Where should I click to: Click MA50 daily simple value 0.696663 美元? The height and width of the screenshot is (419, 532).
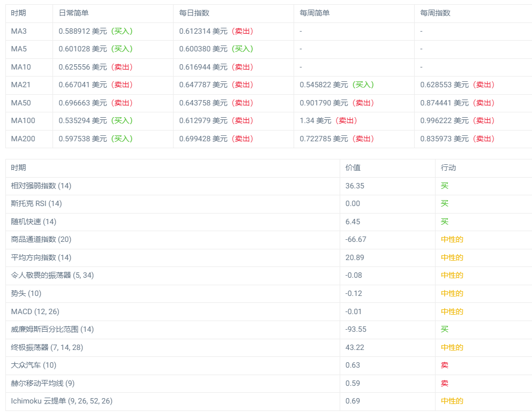click(83, 103)
